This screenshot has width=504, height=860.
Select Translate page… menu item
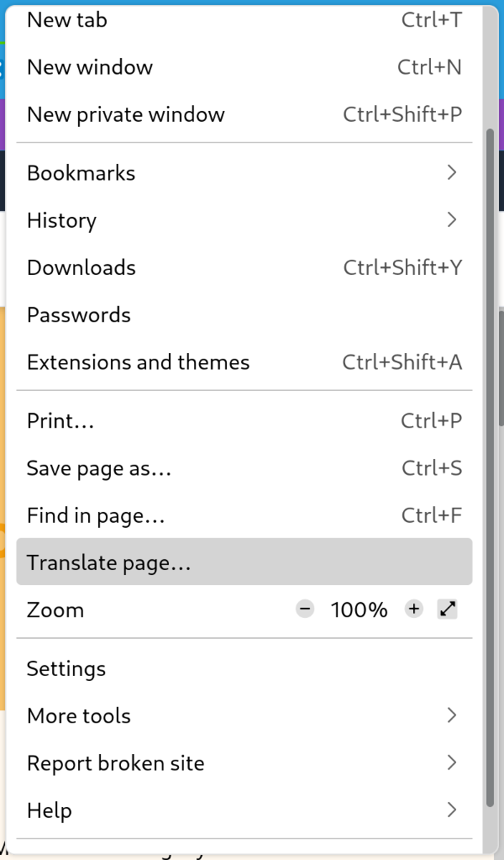pos(109,562)
